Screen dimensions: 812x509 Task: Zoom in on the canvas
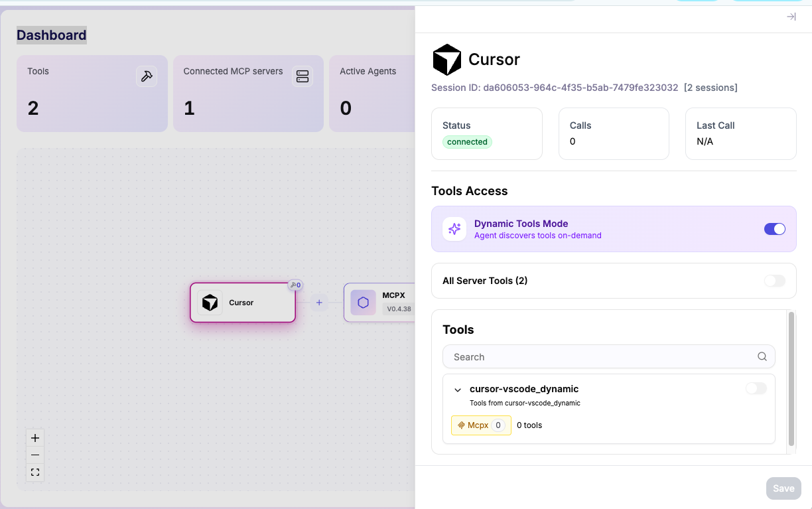click(x=35, y=438)
